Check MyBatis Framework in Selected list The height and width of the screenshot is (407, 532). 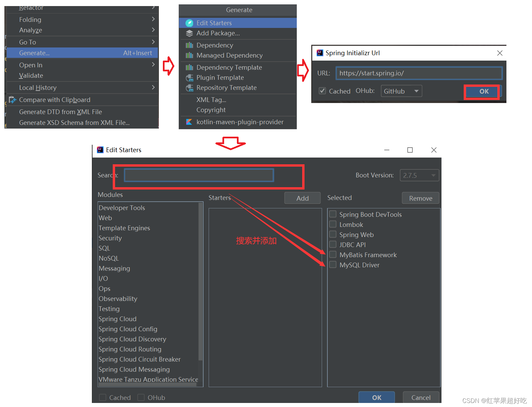(x=333, y=255)
